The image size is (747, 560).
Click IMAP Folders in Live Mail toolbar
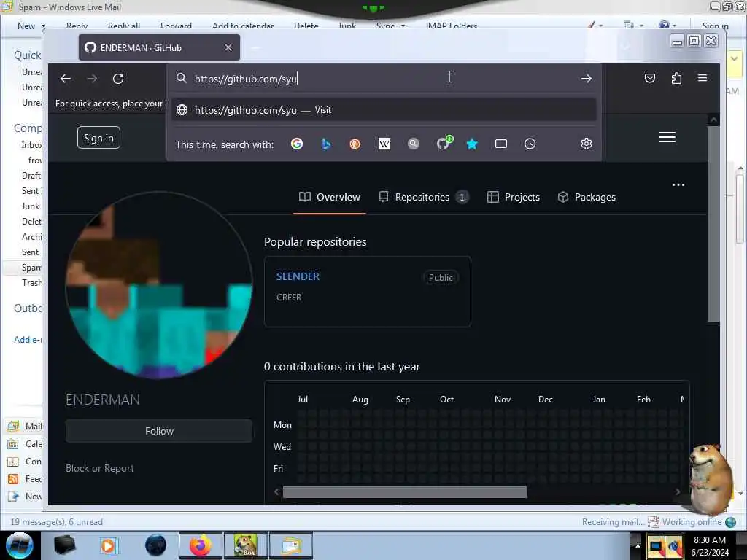pyautogui.click(x=451, y=26)
